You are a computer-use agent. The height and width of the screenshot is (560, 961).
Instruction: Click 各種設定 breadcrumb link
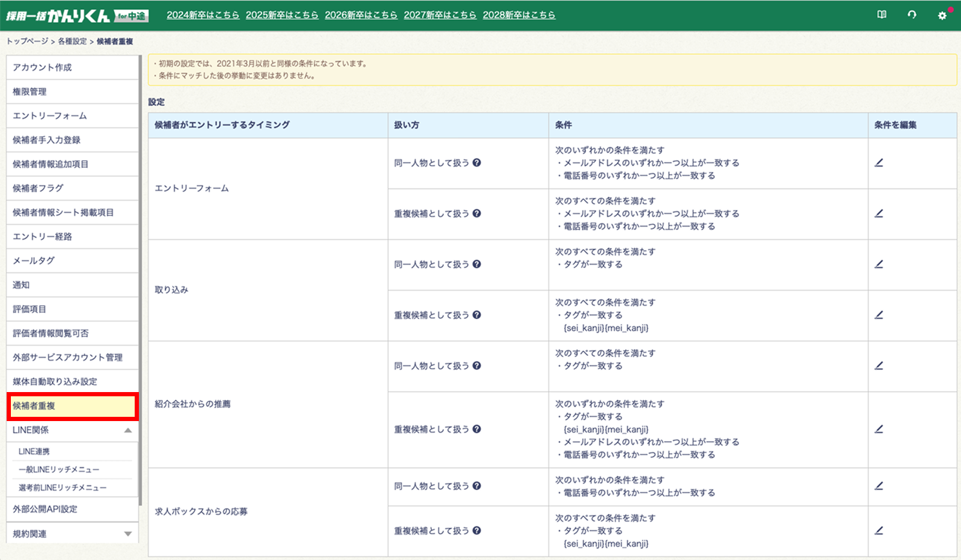72,41
